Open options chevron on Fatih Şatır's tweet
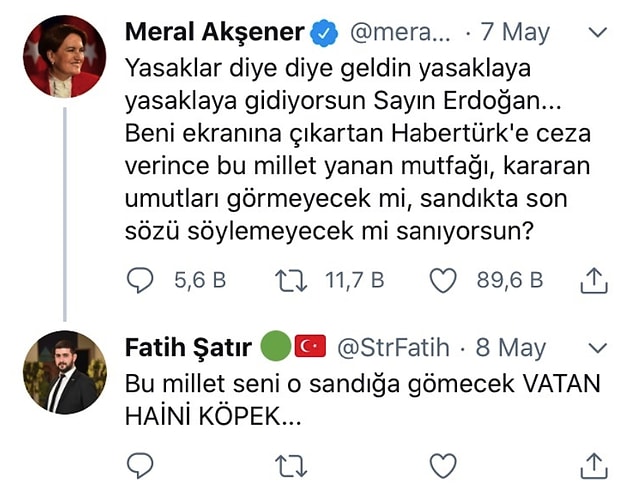 pos(598,348)
